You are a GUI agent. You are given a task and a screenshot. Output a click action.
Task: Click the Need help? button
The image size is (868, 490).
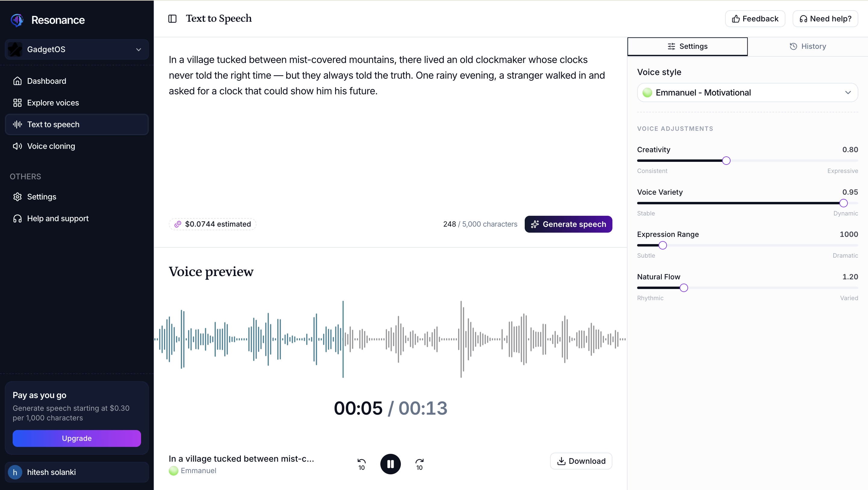pyautogui.click(x=825, y=19)
